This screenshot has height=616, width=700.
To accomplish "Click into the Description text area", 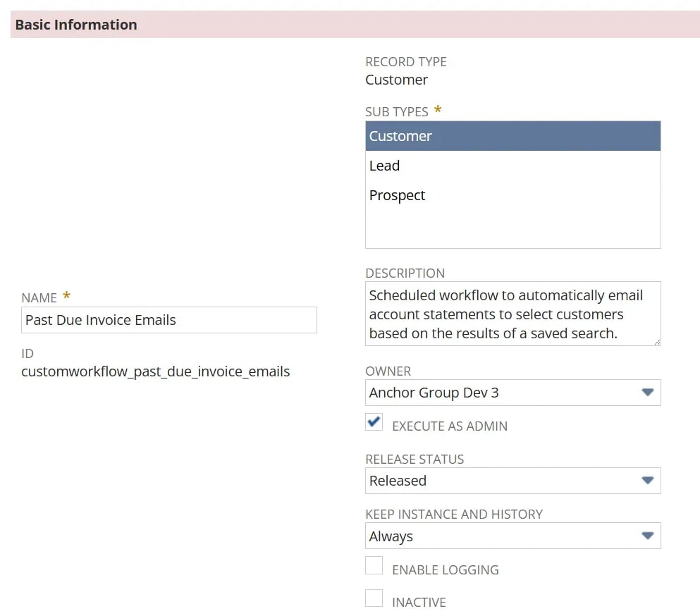I will coord(512,314).
